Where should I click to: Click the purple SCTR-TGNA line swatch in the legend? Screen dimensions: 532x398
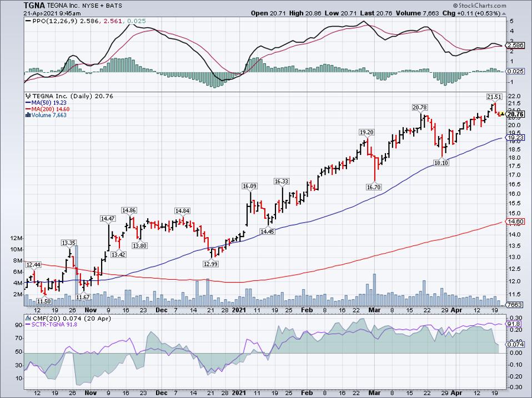(x=28, y=325)
